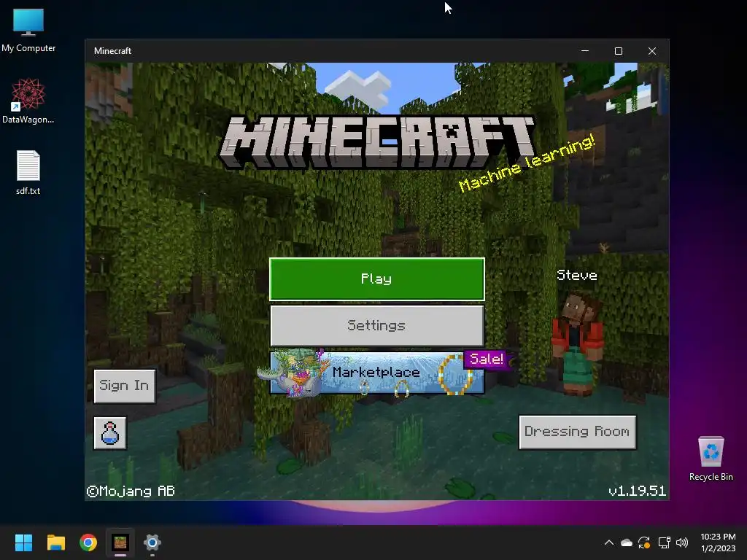Image resolution: width=747 pixels, height=560 pixels.
Task: Select the Recycle Bin icon
Action: [711, 459]
